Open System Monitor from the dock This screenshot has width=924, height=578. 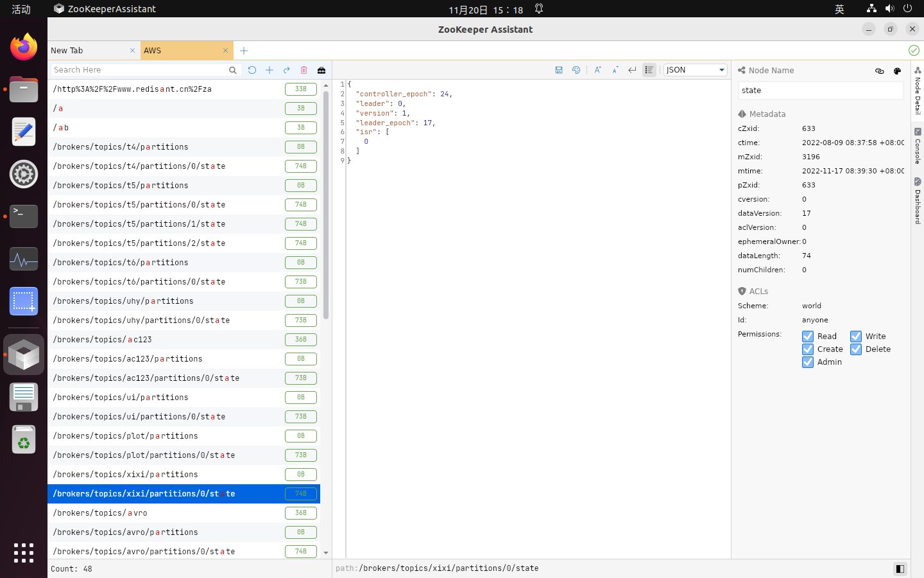pos(24,259)
